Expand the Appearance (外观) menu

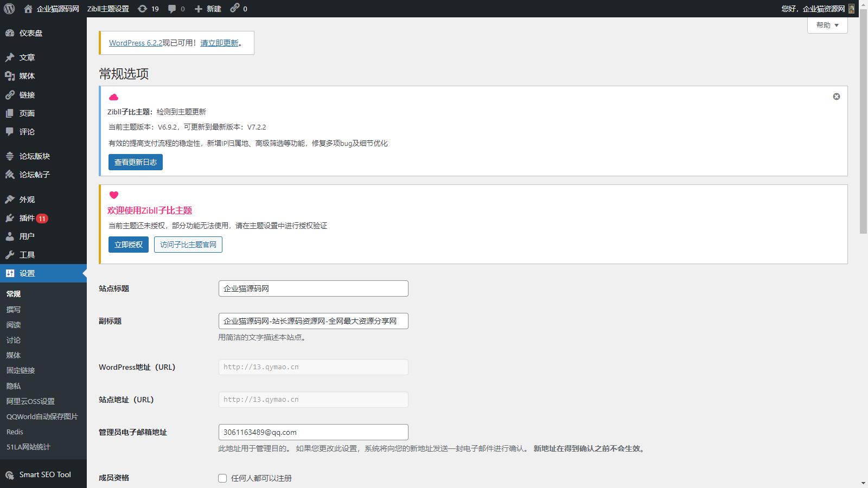click(27, 200)
